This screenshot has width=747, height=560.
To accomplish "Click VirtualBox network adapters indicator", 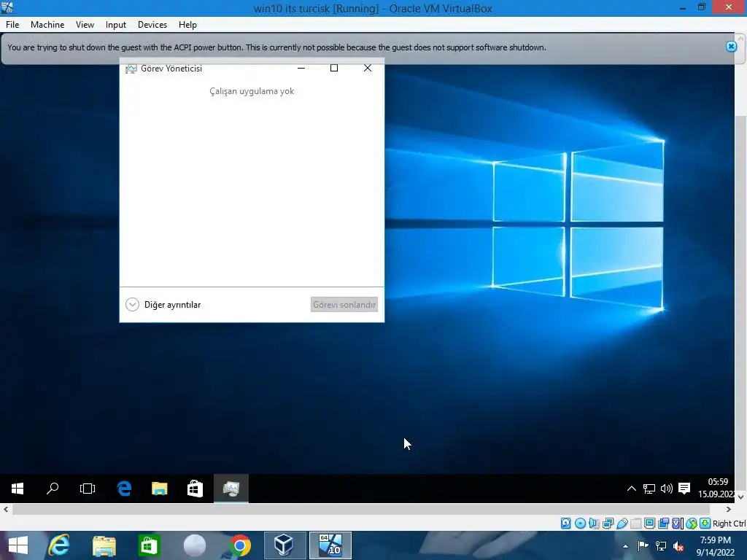I will point(608,524).
